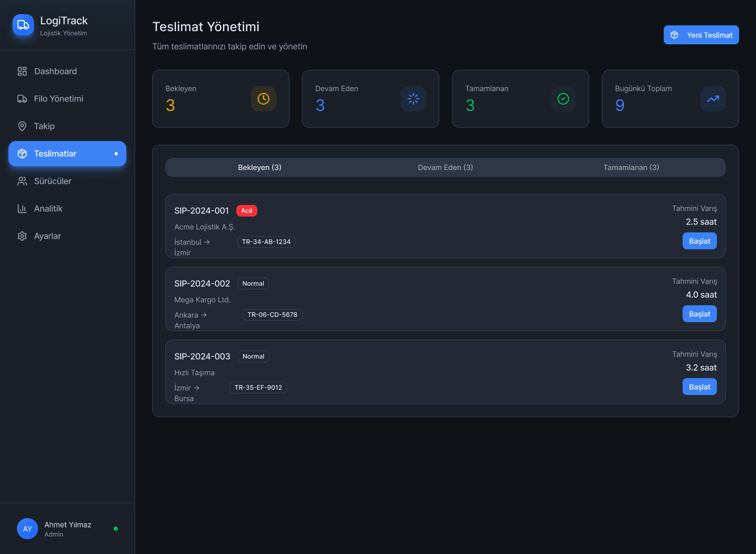Screen dimensions: 756x554
Task: Click the Filo Yönetimi truck icon
Action: point(22,99)
